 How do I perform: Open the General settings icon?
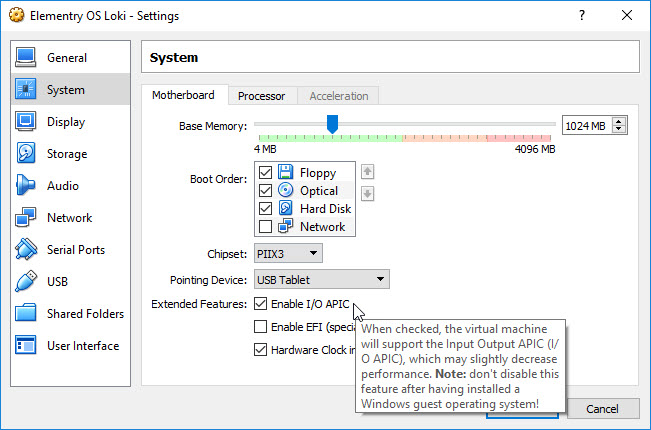26,57
